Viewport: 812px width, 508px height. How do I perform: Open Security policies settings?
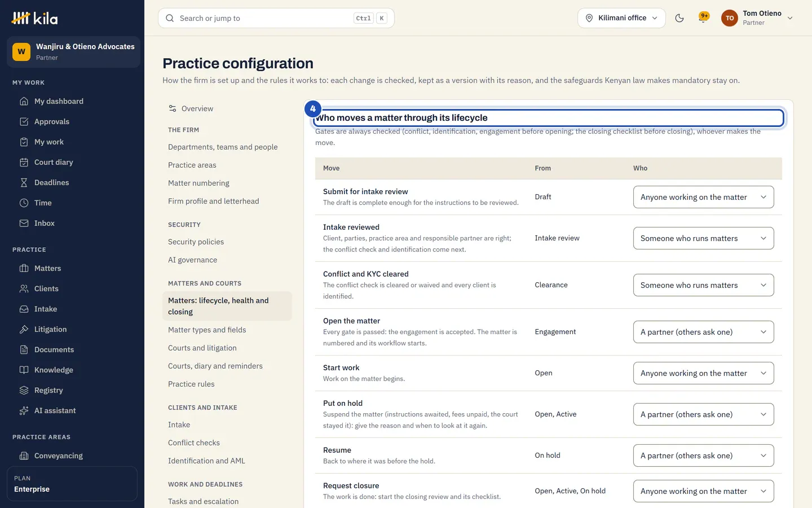(227, 242)
